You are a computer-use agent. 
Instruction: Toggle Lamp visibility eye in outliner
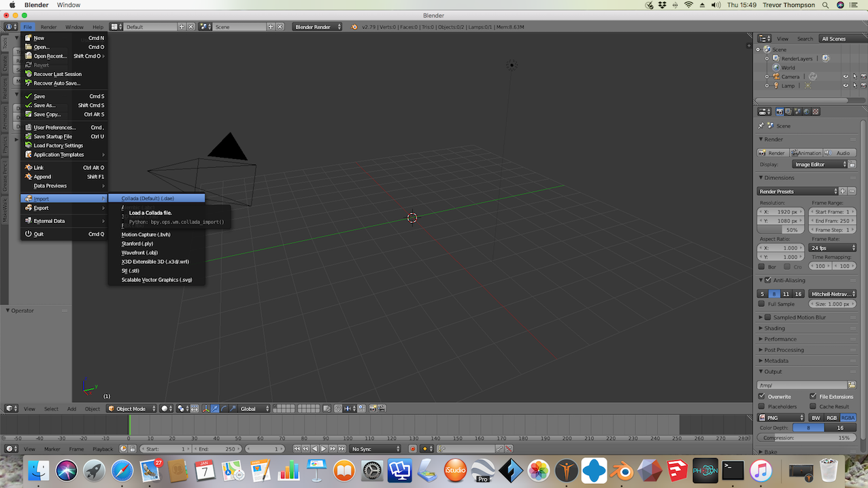(846, 85)
